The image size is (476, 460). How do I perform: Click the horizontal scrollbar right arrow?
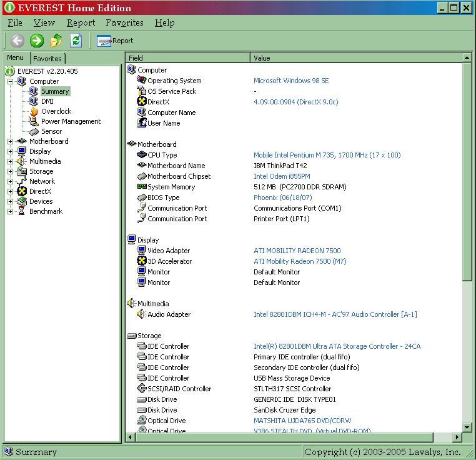click(457, 437)
